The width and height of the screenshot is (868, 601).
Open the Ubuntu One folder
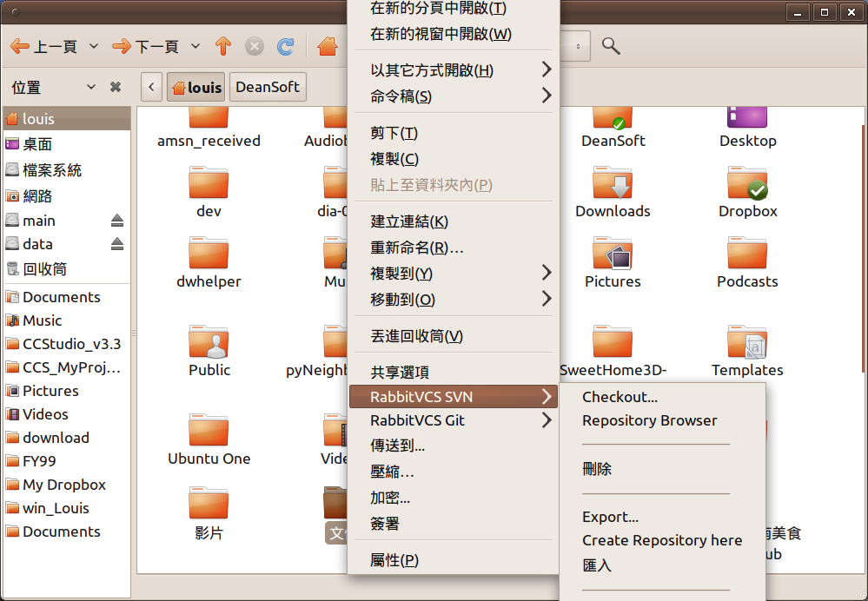point(209,439)
